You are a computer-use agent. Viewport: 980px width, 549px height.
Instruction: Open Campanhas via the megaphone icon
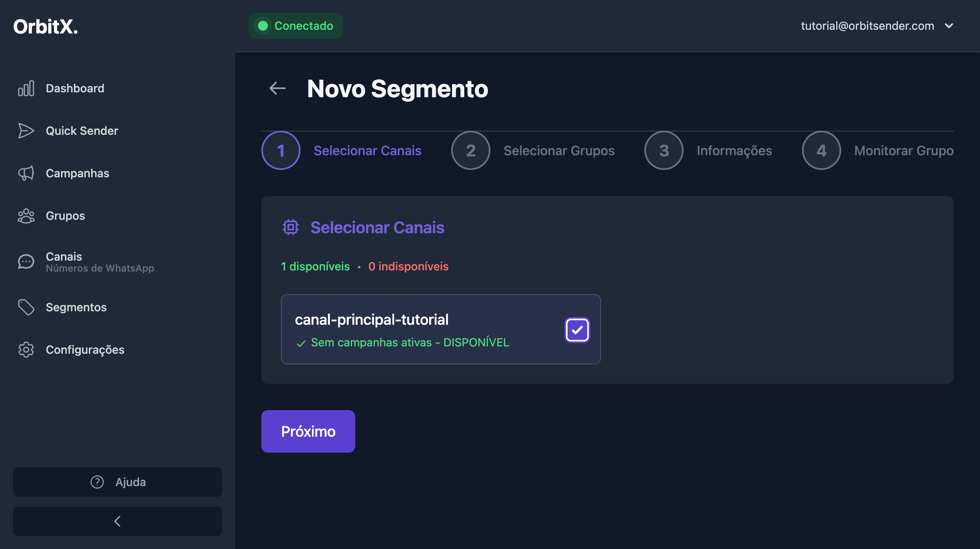(x=26, y=173)
